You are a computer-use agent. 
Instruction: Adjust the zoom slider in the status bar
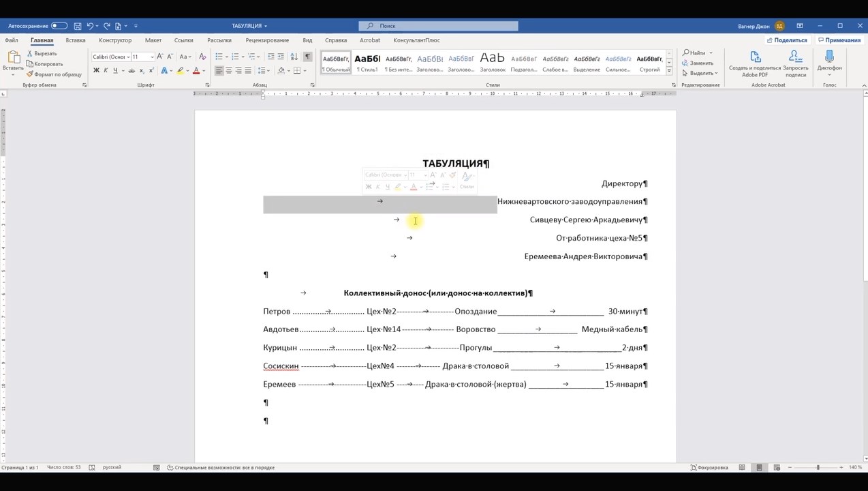(x=818, y=467)
